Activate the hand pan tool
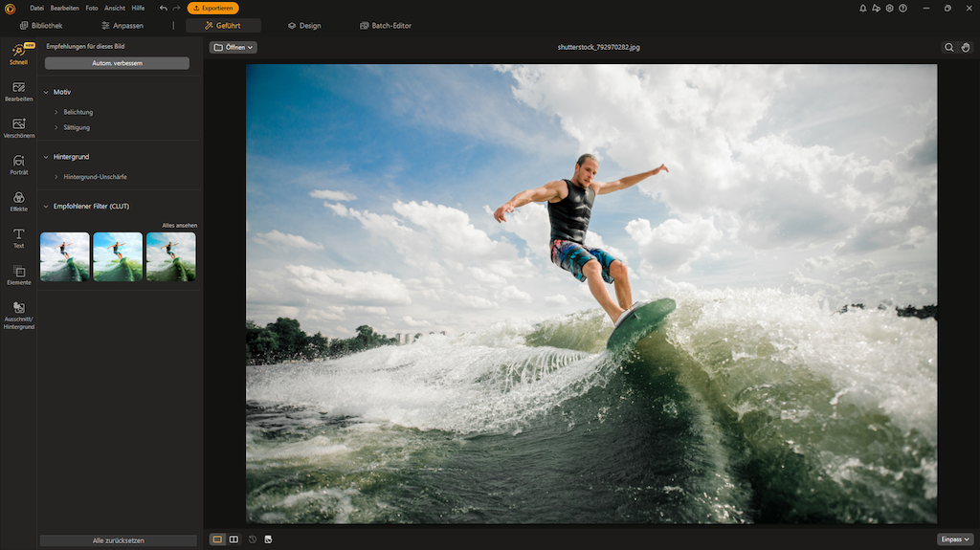This screenshot has width=980, height=550. tap(966, 47)
